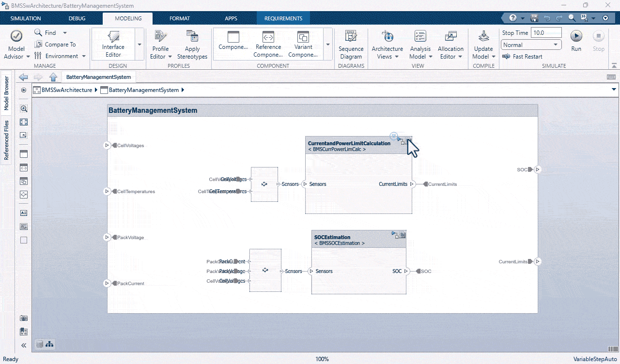Screen dimensions: 620x364
Task: Select the CurrentandPowerLimitCalculation component
Action: pyautogui.click(x=358, y=175)
